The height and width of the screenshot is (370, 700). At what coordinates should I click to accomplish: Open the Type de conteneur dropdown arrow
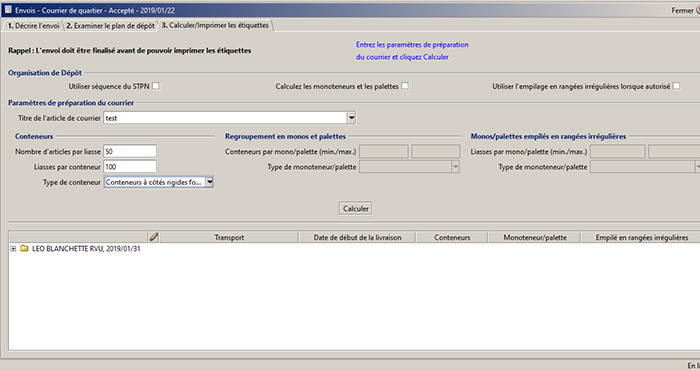[x=209, y=182]
